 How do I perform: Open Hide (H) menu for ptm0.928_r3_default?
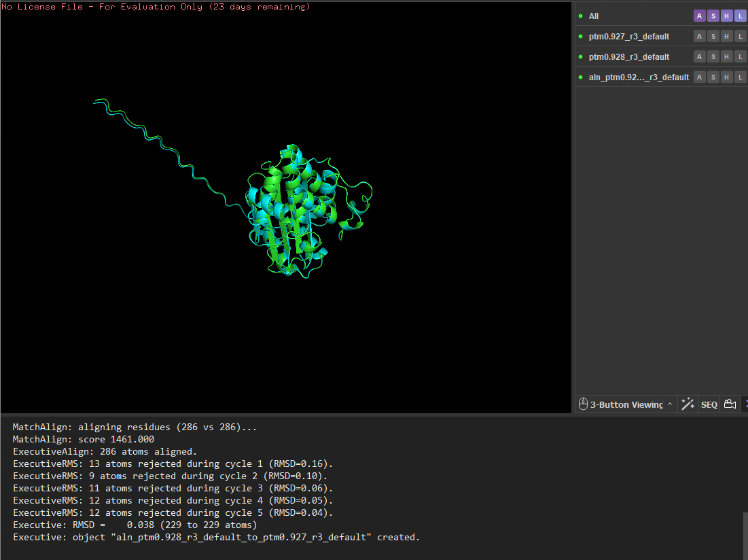tap(726, 57)
